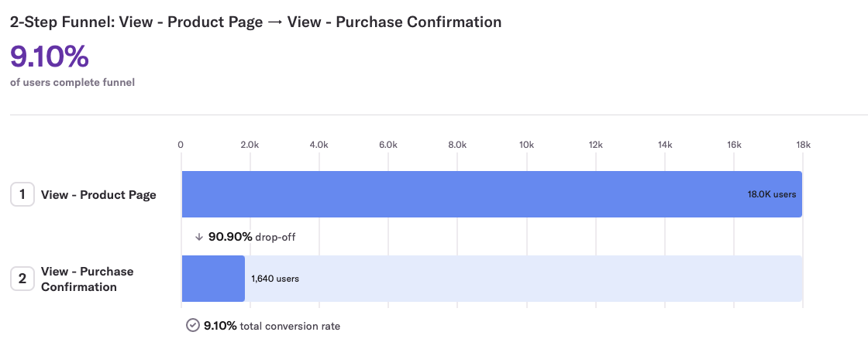Open the View - Product Page step label

pos(98,195)
